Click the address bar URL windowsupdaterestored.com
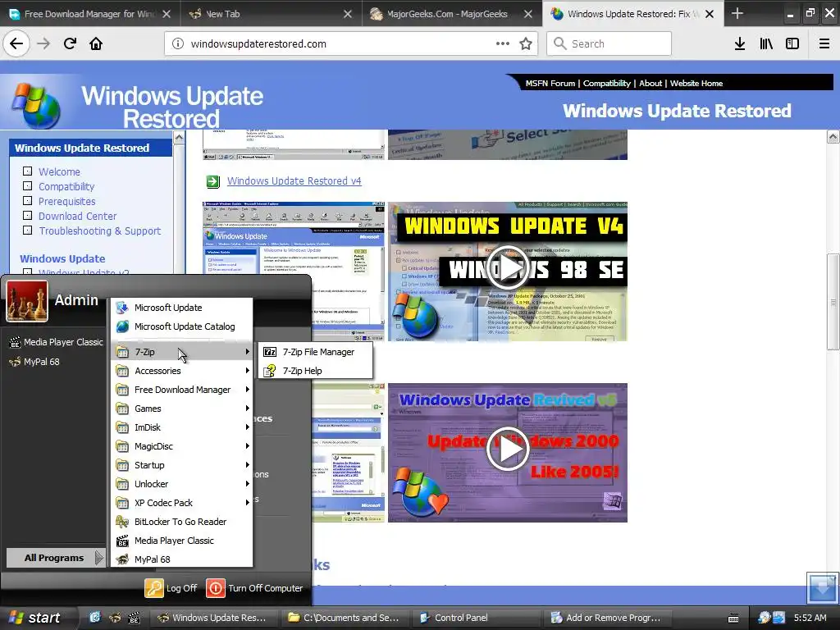The height and width of the screenshot is (630, 840). point(258,43)
